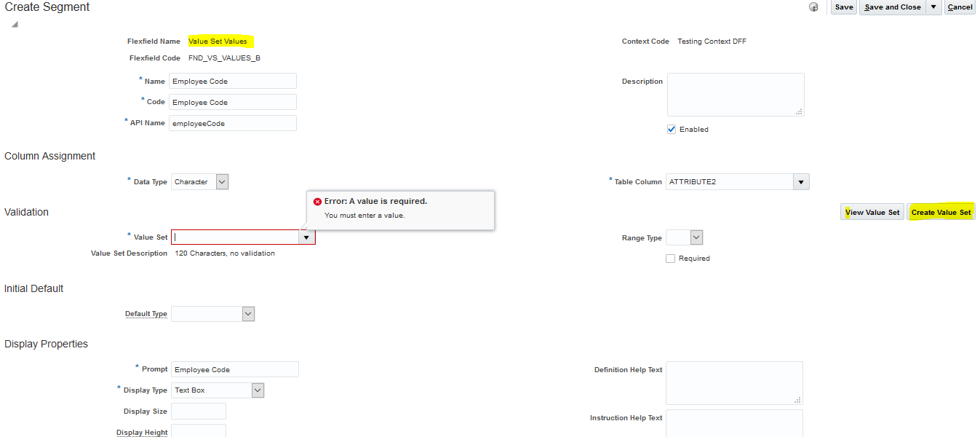This screenshot has height=437, width=980.
Task: Click the red error icon in the tooltip
Action: click(x=317, y=200)
